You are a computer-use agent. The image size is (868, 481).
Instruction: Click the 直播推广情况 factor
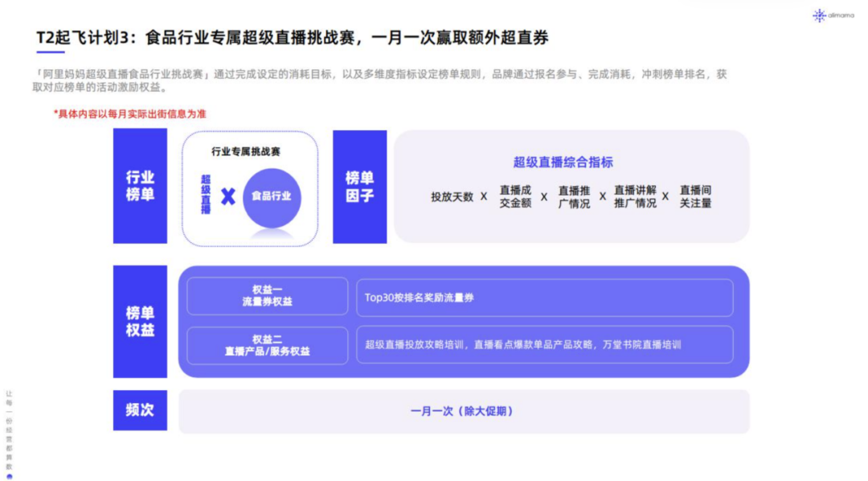coord(574,197)
